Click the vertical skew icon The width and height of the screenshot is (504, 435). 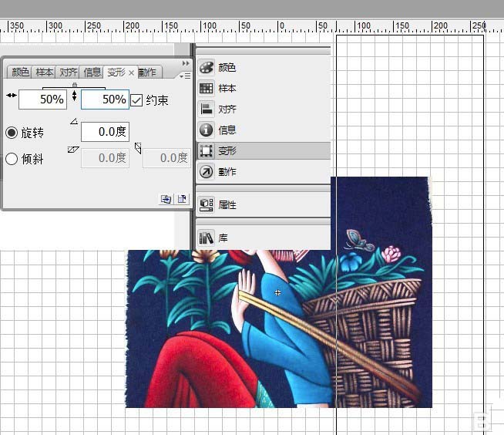tap(138, 148)
